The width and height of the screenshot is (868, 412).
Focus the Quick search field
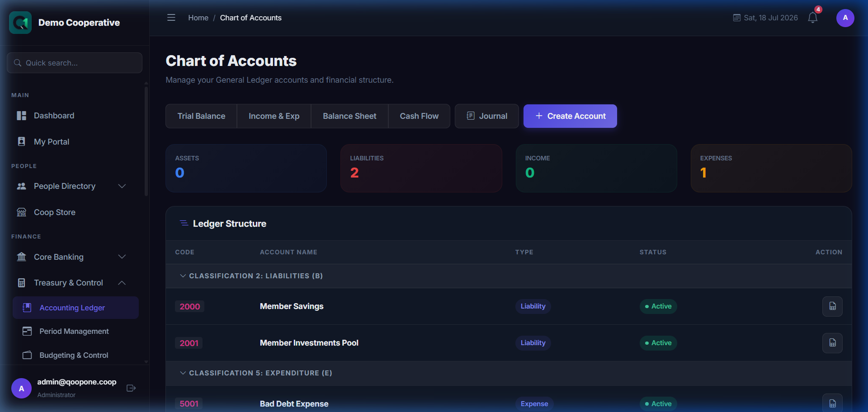(75, 63)
